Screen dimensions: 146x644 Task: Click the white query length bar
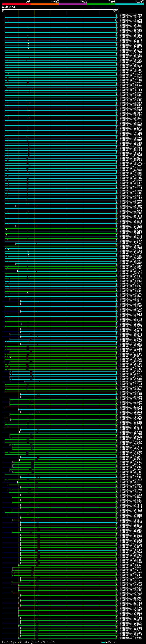coord(60,9)
